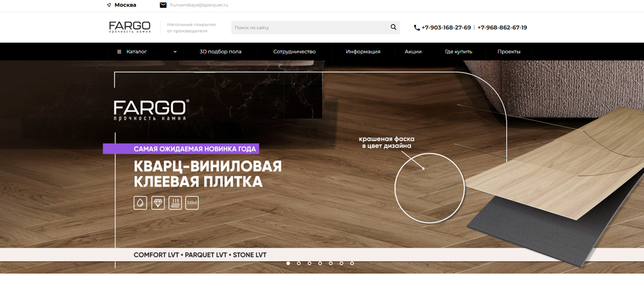
Task: Call the +7-903-168-27-69 phone number
Action: pos(446,27)
